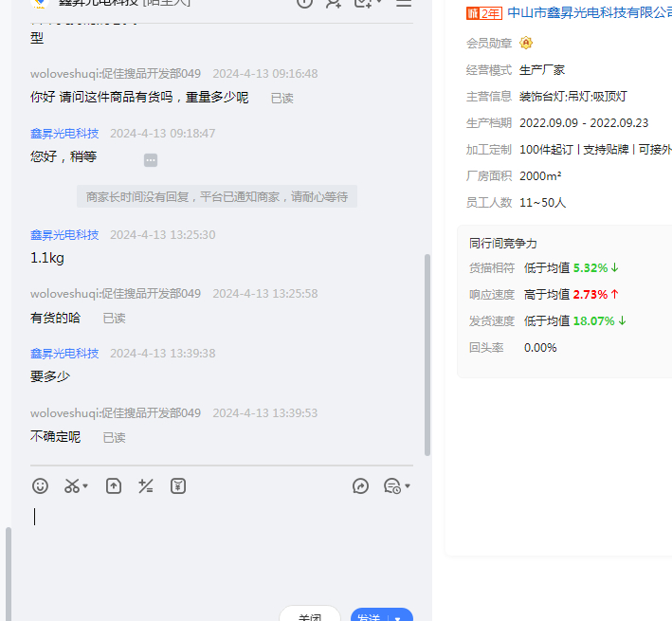The image size is (672, 621).
Task: Click the upload file icon
Action: [114, 486]
